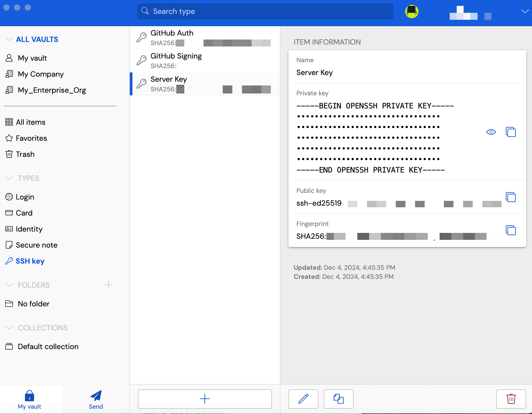Reveal private key with eye icon
This screenshot has width=532, height=414.
point(491,132)
